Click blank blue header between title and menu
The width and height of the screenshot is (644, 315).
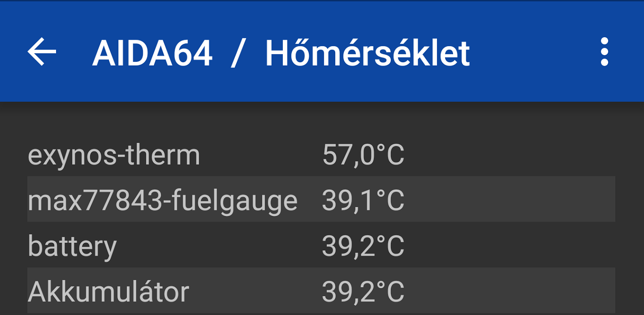(x=533, y=52)
